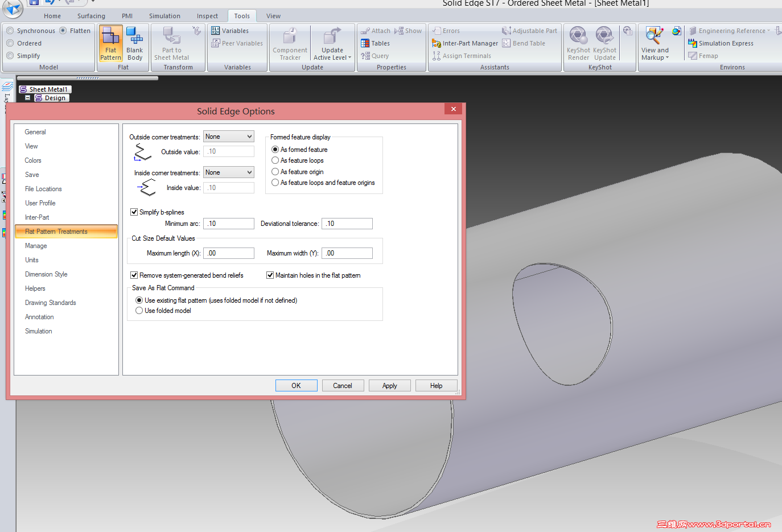Expand View and Markup dropdown arrow
The height and width of the screenshot is (532, 782).
[x=667, y=58]
